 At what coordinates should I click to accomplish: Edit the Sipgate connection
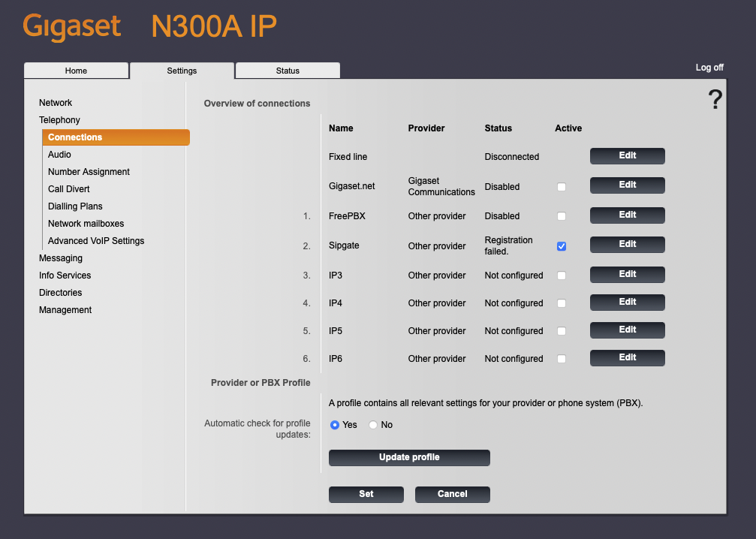628,245
